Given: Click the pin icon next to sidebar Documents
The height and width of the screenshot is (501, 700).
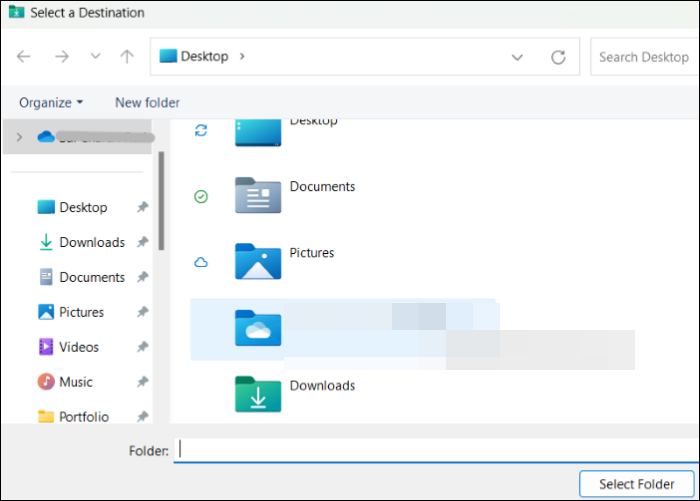Looking at the screenshot, I should click(142, 277).
